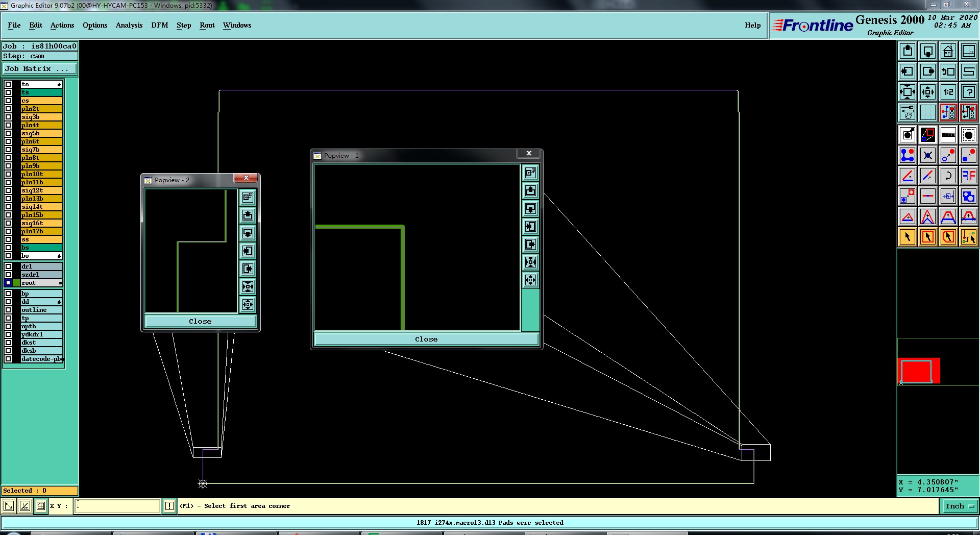The image size is (980, 535).
Task: Open the graphic options wrench icon
Action: [908, 112]
